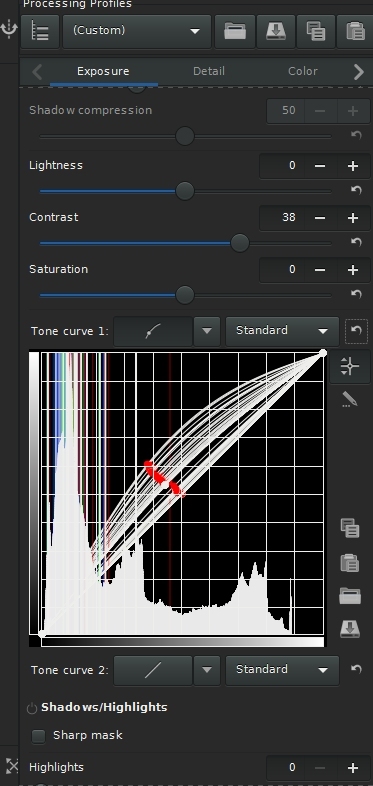Open the Custom processing profile dropdown
This screenshot has height=786, width=373.
pos(137,32)
